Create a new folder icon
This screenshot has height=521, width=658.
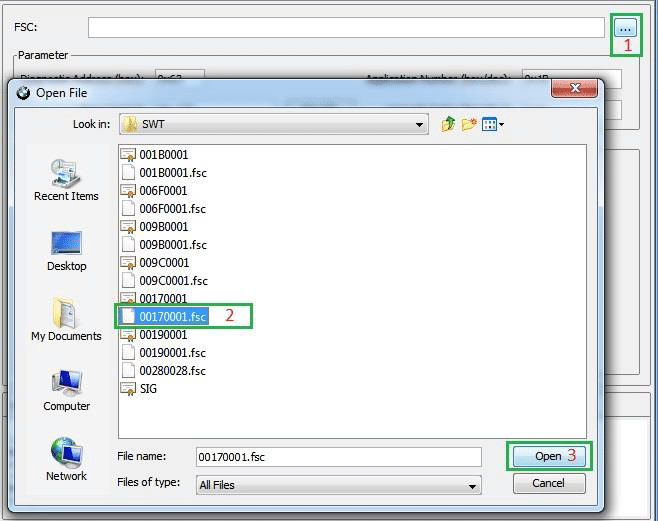(469, 125)
